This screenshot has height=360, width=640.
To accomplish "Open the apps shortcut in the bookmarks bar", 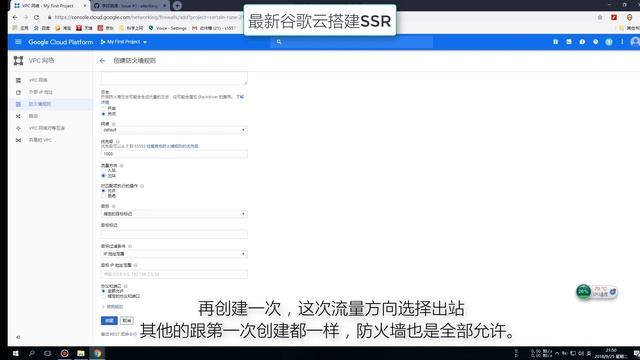I will [20, 28].
